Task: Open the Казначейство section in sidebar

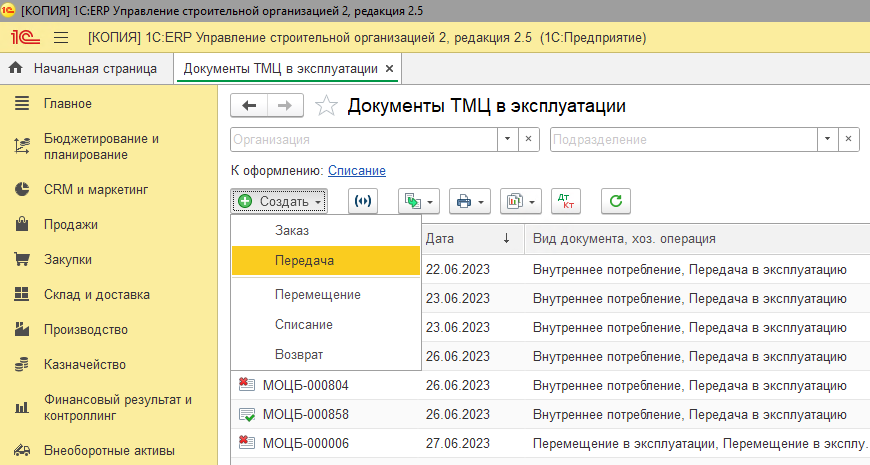Action: [x=84, y=365]
